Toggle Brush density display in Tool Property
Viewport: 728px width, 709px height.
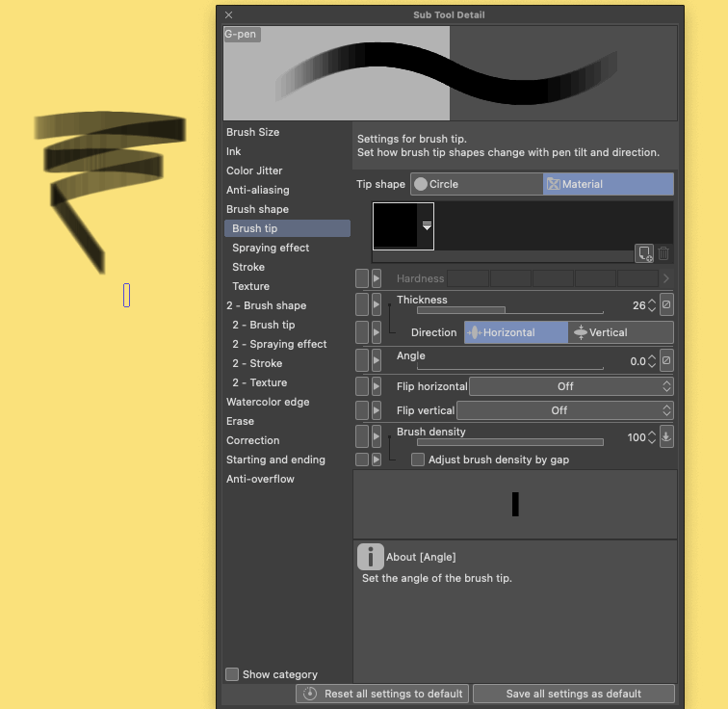point(362,436)
